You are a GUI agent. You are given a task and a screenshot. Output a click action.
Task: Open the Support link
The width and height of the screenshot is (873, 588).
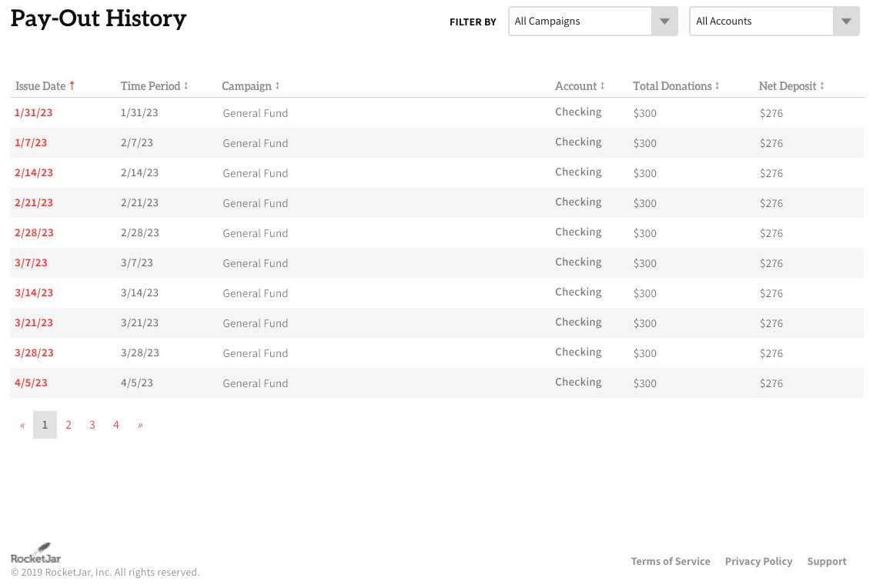pos(827,561)
